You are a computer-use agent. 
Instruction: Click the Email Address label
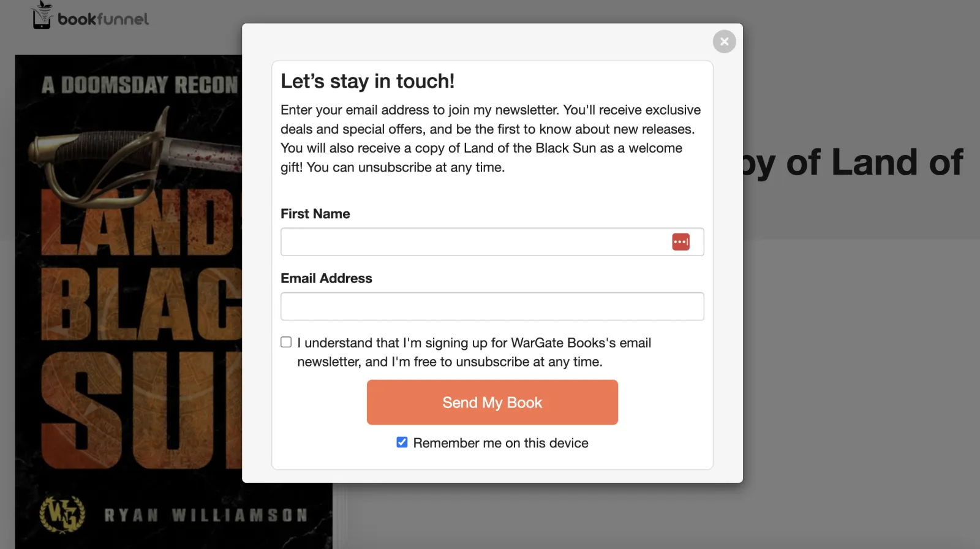click(326, 278)
